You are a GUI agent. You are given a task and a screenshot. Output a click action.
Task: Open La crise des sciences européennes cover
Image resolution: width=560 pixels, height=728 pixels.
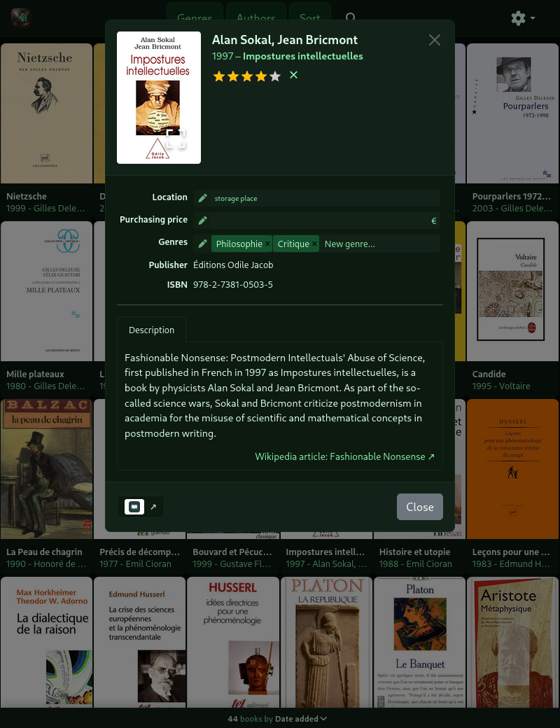140,643
